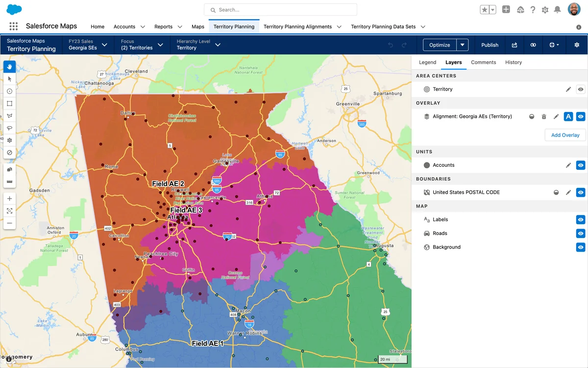The width and height of the screenshot is (588, 368).
Task: Switch to the Comments tab
Action: pos(484,62)
